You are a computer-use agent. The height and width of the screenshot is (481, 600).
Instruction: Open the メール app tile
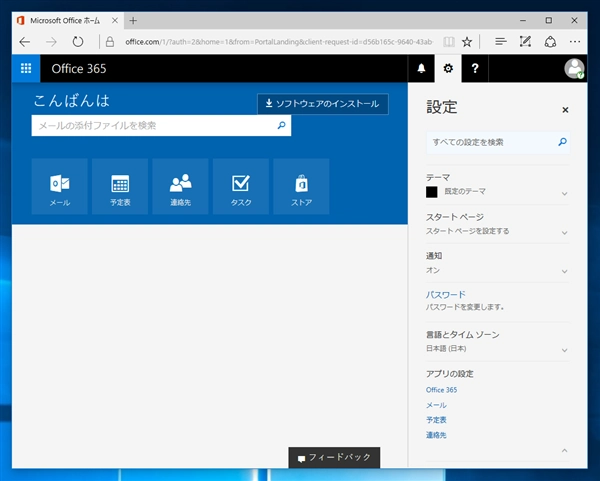pos(60,186)
